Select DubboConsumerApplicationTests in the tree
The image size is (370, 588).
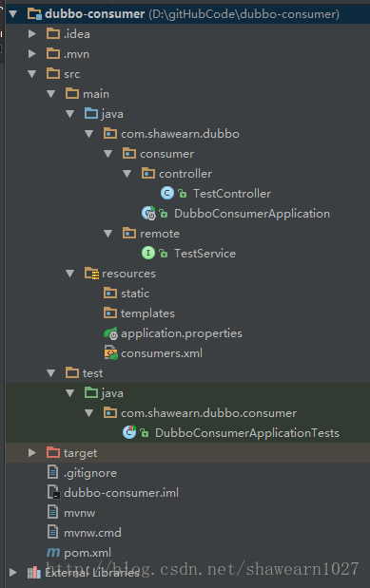pyautogui.click(x=246, y=433)
